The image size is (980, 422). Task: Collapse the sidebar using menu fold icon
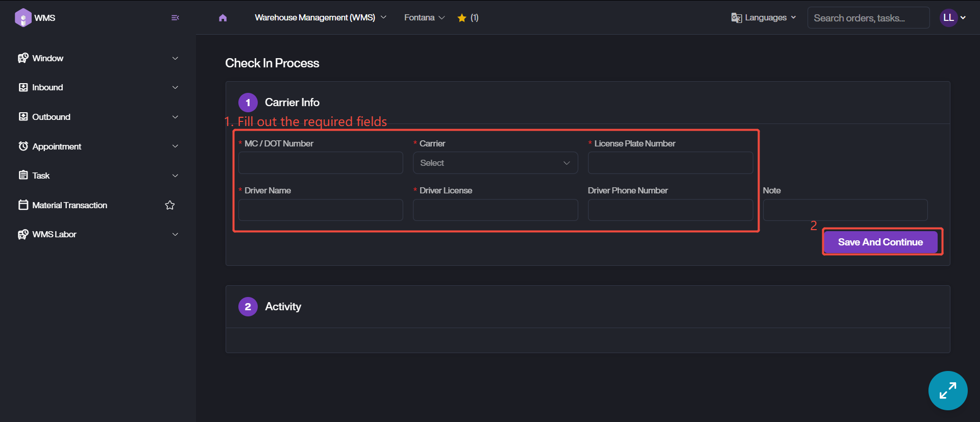click(x=175, y=18)
